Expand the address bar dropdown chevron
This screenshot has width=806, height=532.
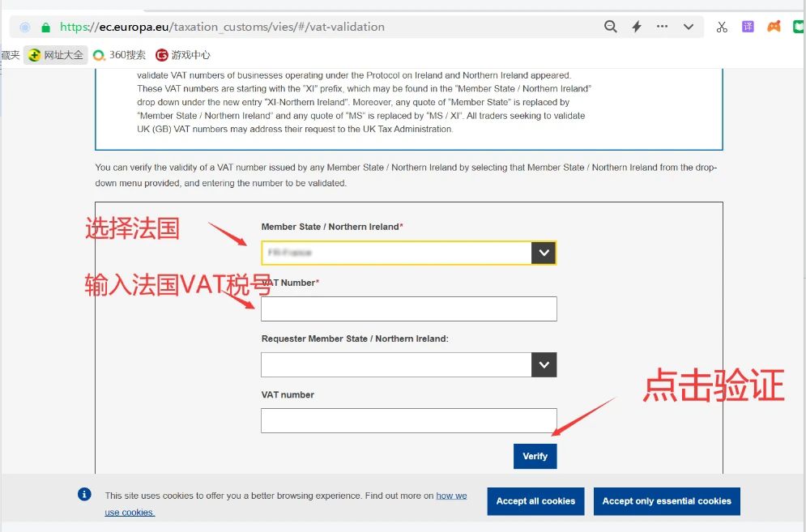[689, 27]
